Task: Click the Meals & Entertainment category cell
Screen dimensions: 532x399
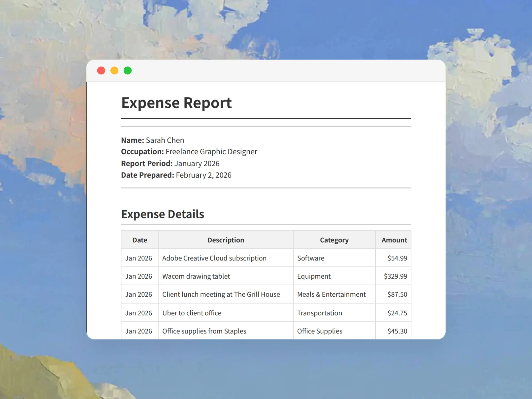Action: (331, 294)
